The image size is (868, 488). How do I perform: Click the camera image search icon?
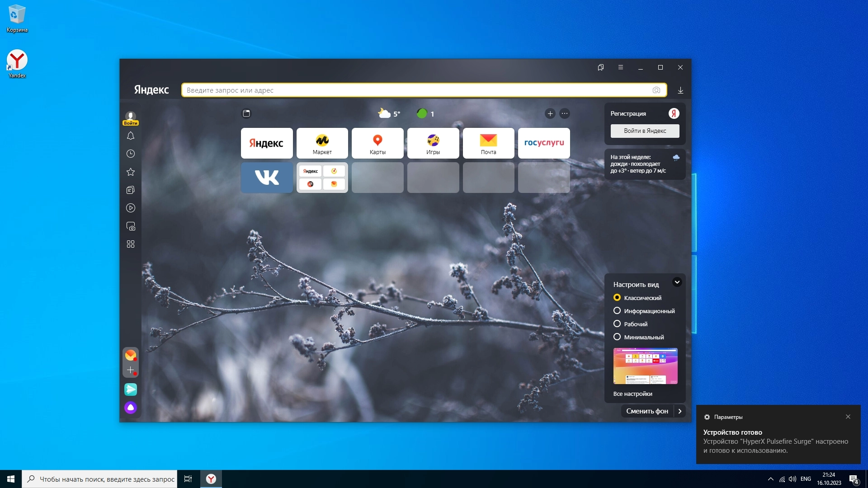click(656, 90)
